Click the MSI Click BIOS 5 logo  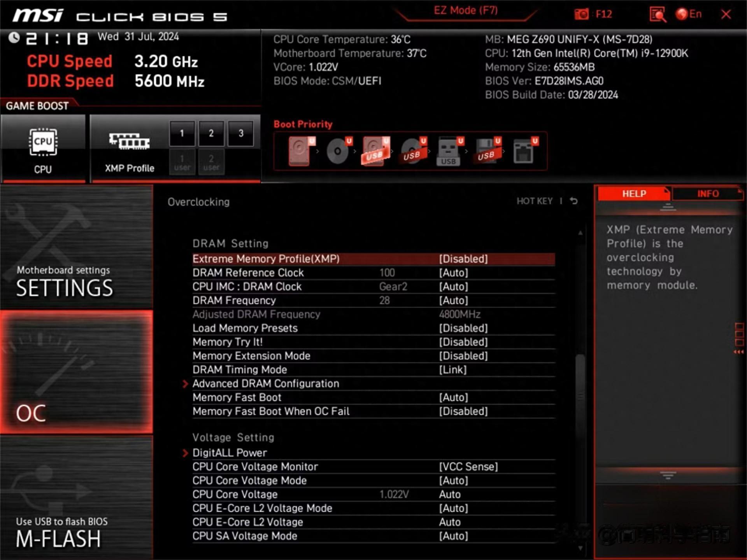pos(119,16)
